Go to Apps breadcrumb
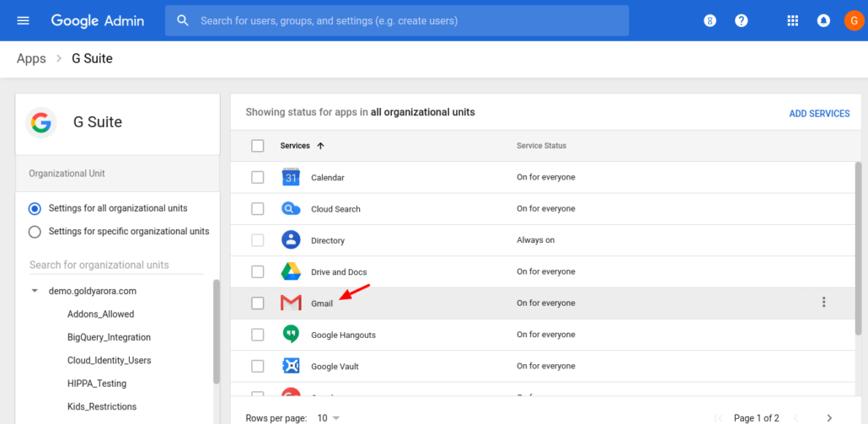 pyautogui.click(x=31, y=59)
